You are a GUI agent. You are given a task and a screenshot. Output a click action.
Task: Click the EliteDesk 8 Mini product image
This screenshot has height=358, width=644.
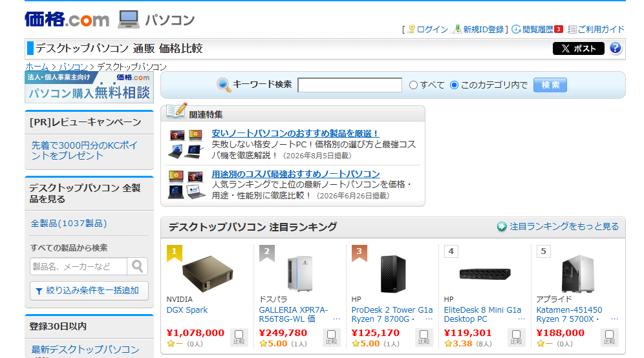[485, 273]
